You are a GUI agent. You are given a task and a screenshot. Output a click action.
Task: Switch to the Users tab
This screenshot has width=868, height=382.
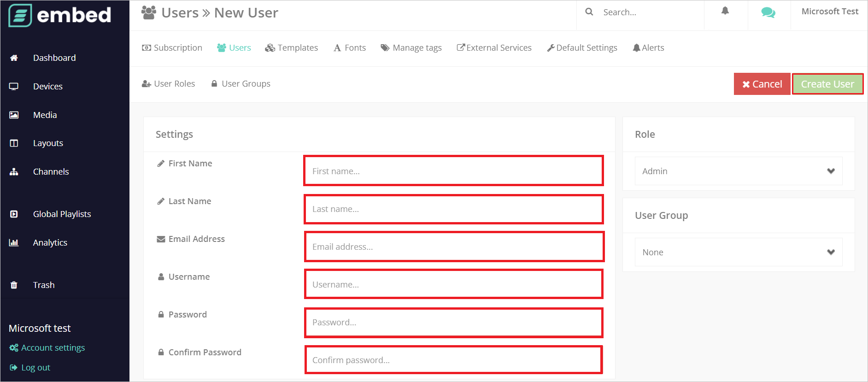234,48
